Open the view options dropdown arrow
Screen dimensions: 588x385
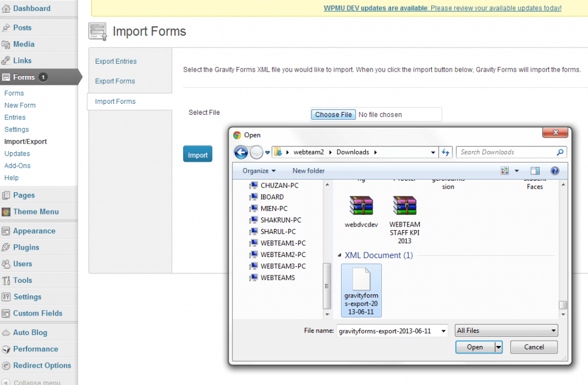click(x=516, y=171)
